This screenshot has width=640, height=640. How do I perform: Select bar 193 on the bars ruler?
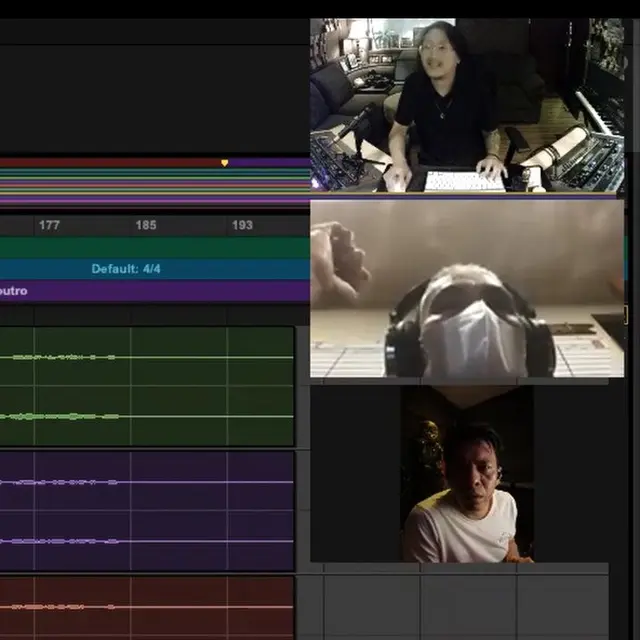tap(242, 225)
